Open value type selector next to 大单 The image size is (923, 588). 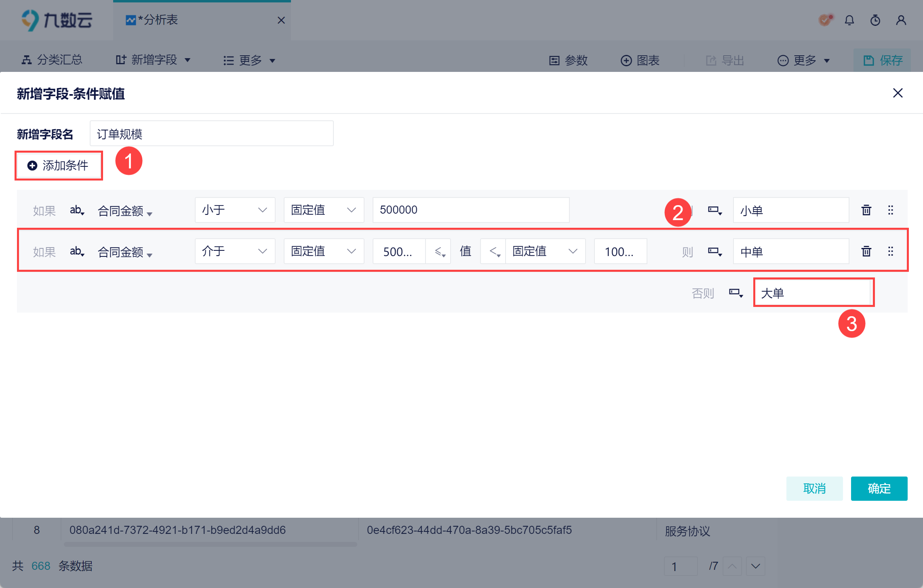point(736,293)
